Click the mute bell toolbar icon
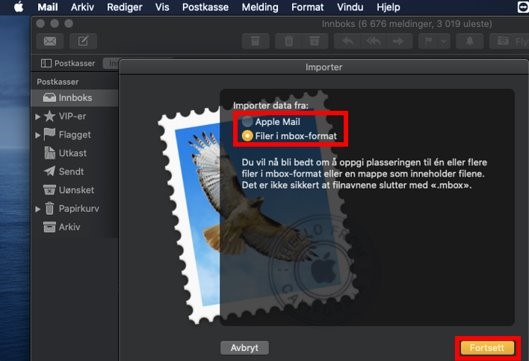529x361 pixels. coord(470,41)
